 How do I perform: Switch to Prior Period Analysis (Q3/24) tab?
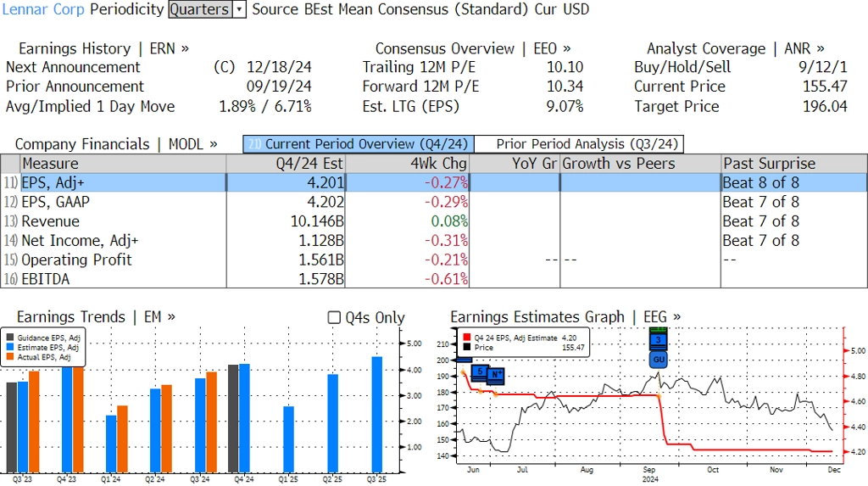[x=579, y=144]
